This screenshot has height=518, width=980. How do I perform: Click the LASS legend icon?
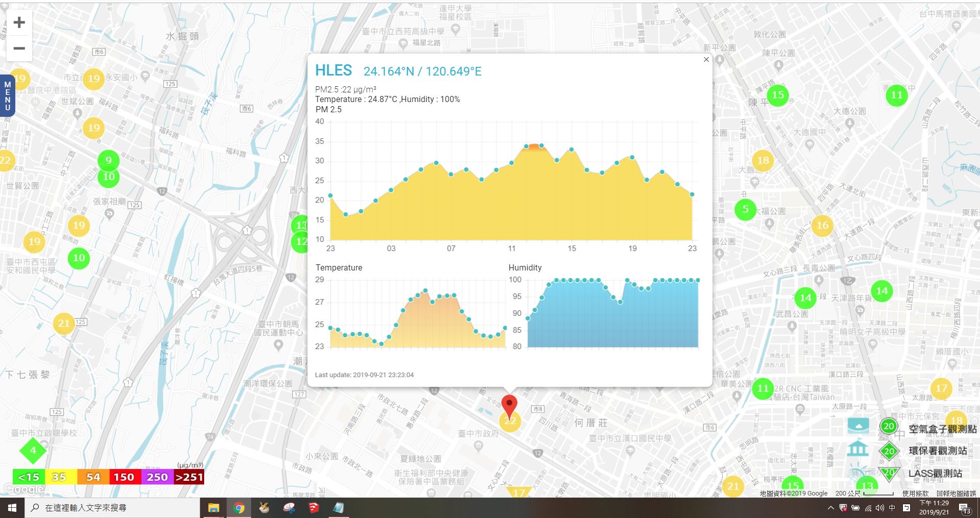point(858,472)
